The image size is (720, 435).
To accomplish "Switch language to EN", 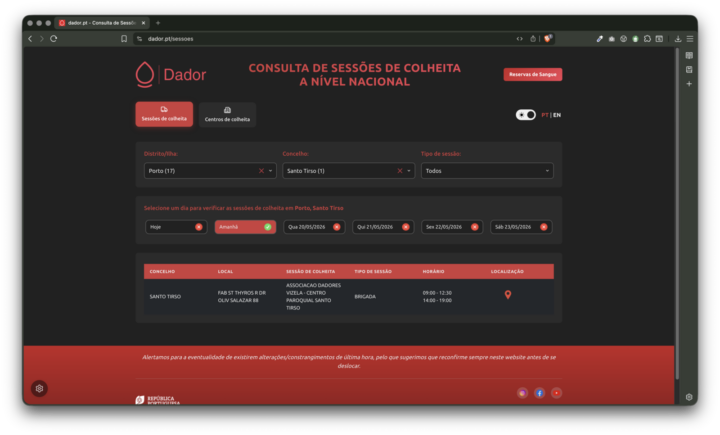I will (x=557, y=115).
